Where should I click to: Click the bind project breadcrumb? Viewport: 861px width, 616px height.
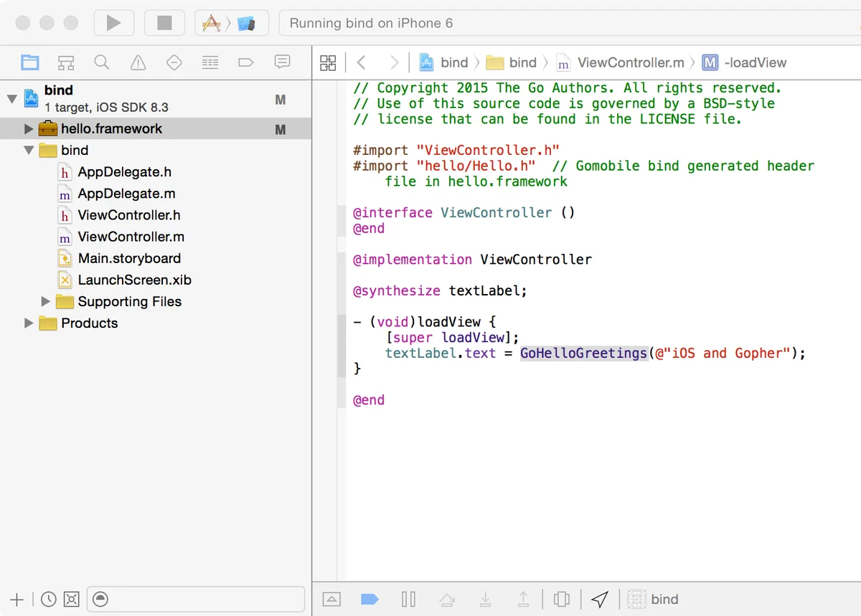[x=444, y=62]
